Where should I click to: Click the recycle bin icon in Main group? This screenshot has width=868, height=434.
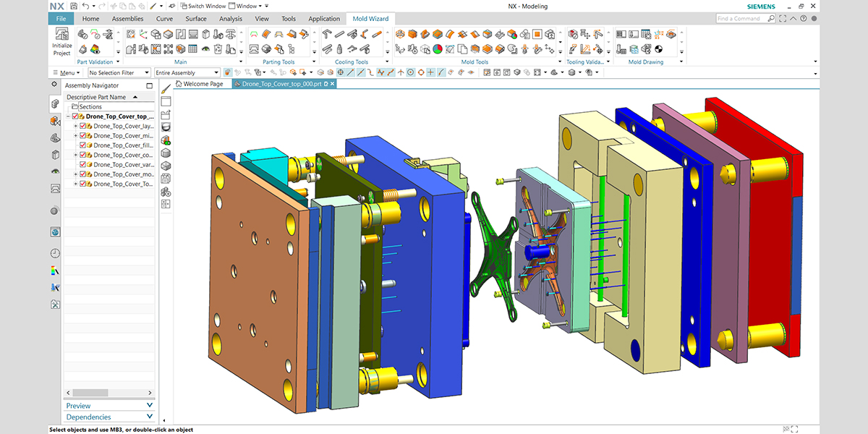pyautogui.click(x=219, y=49)
